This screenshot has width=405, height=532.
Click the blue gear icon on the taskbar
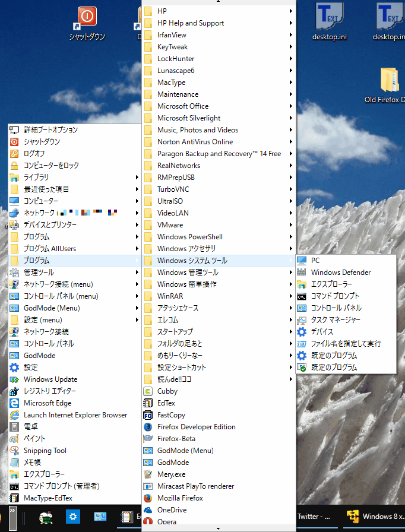73,517
